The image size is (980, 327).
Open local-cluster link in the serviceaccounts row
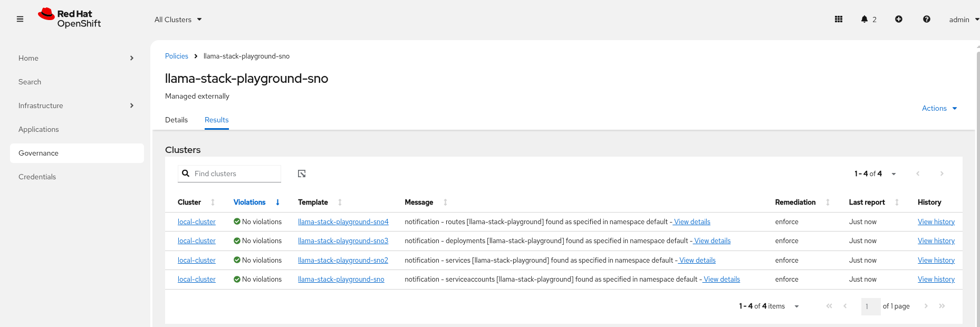click(x=197, y=280)
